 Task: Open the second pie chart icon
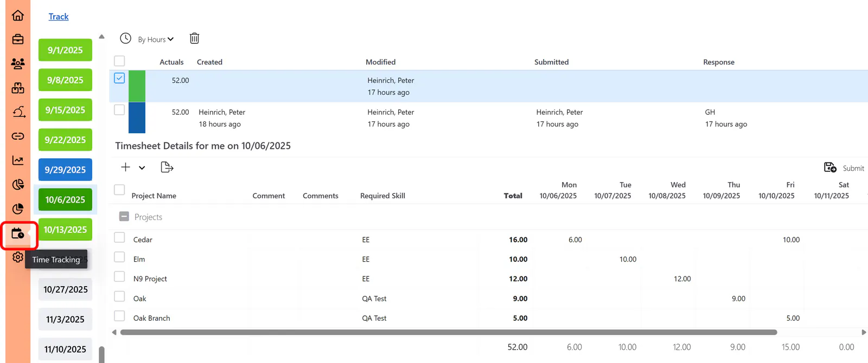18,209
